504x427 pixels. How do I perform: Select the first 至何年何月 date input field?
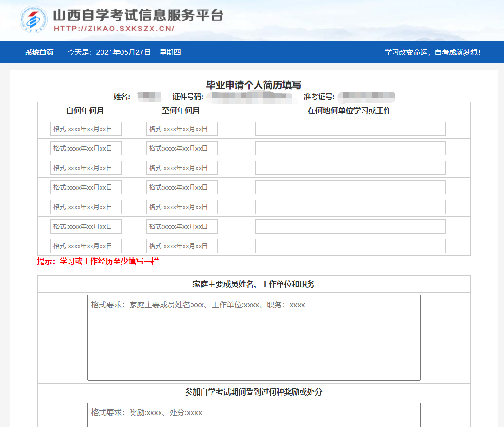point(182,128)
